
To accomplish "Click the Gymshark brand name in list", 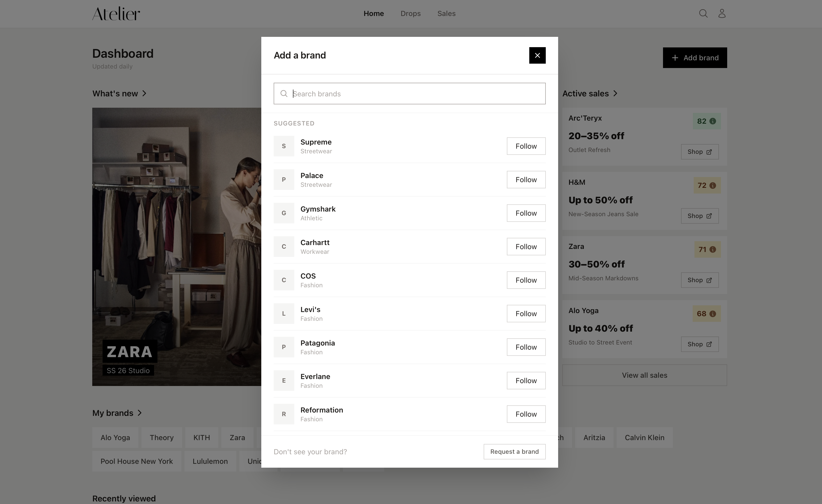I will pos(318,209).
